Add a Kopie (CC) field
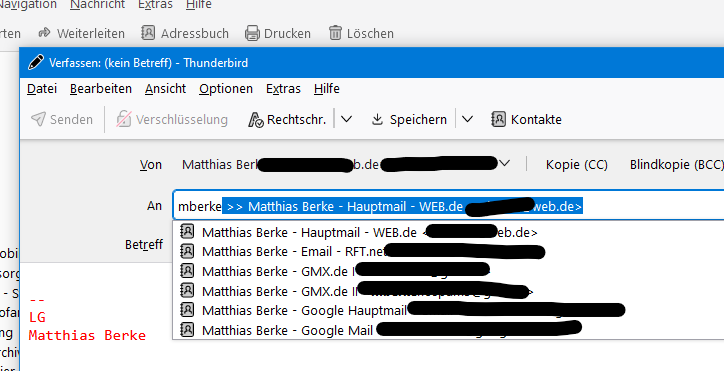This screenshot has height=371, width=724. (577, 165)
